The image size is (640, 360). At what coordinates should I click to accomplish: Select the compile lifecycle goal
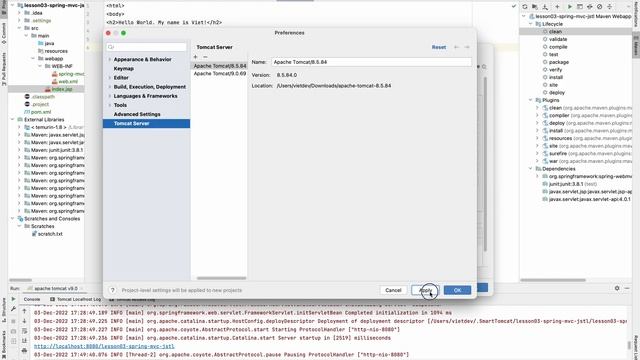coord(558,47)
